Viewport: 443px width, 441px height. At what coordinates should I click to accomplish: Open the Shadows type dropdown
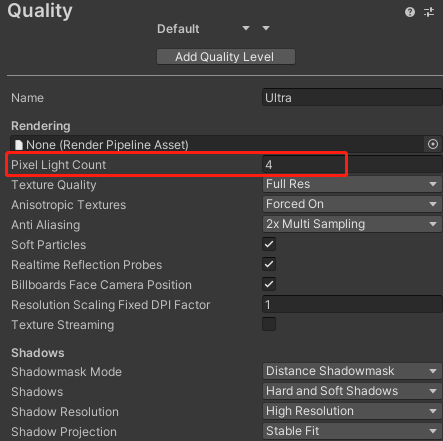click(352, 391)
